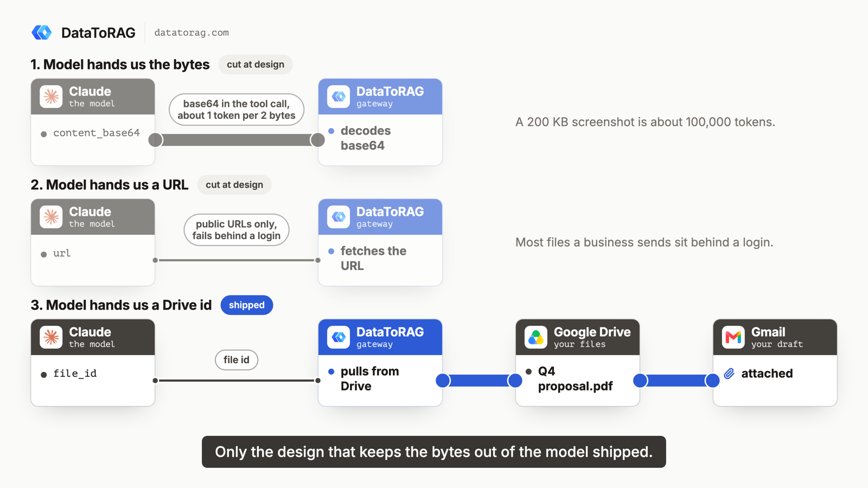
Task: Click the DataToRAG gateway icon in section 2
Action: tap(339, 217)
